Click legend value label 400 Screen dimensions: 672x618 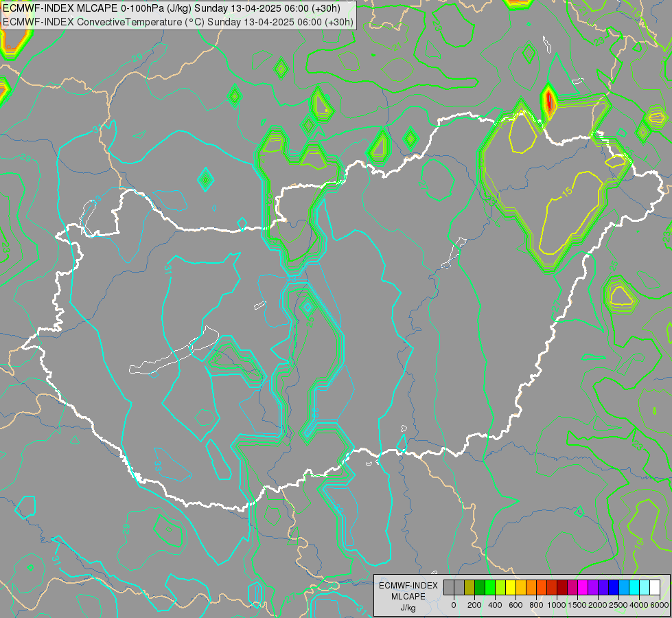pyautogui.click(x=495, y=605)
